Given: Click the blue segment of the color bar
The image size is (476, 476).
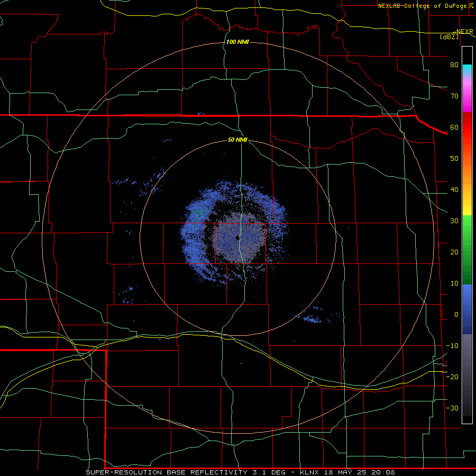Looking at the screenshot, I should (467, 309).
